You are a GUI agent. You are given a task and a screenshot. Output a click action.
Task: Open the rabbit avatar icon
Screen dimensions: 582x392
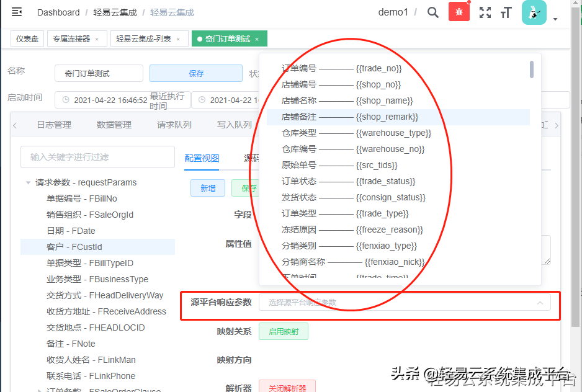pos(534,12)
